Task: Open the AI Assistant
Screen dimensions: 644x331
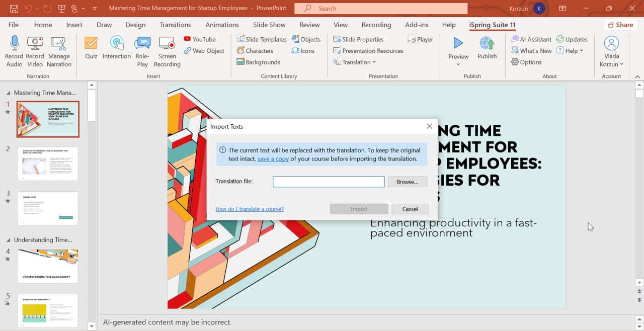Action: [531, 39]
